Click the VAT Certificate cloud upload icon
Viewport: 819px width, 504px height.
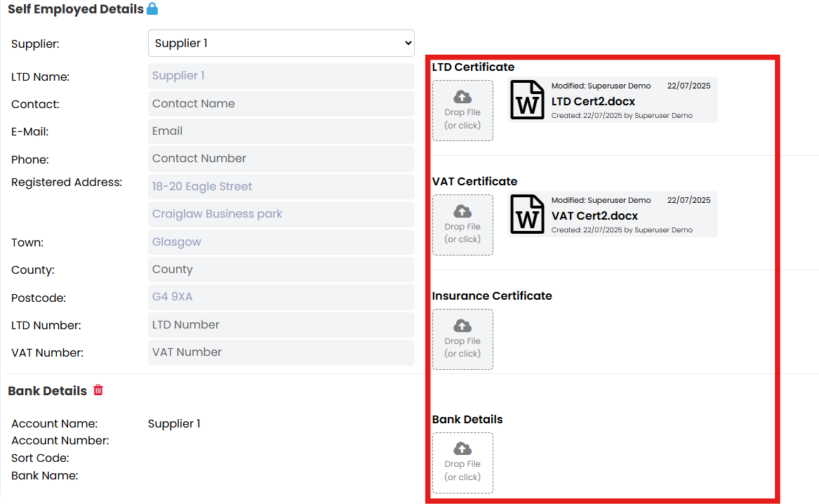coord(462,211)
